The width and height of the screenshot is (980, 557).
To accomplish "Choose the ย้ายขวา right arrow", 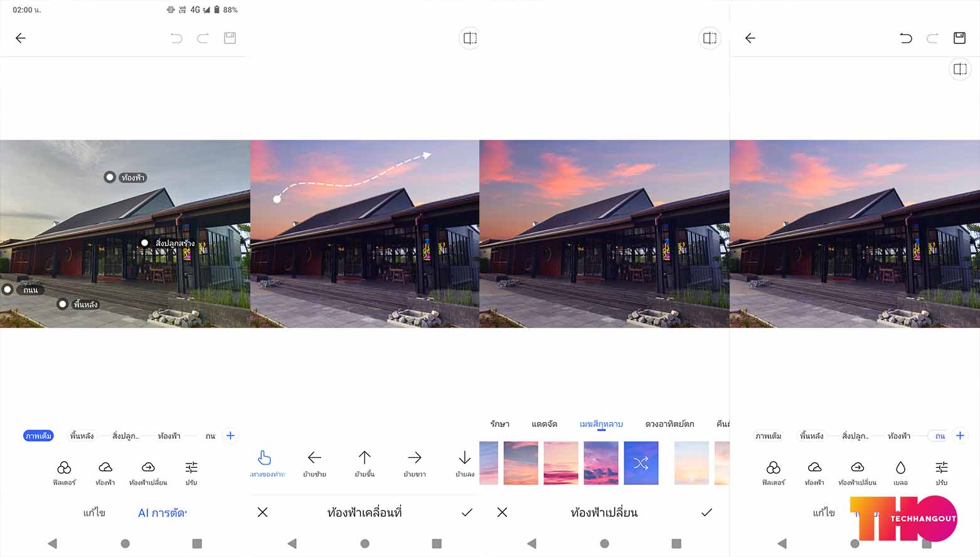I will (x=415, y=463).
